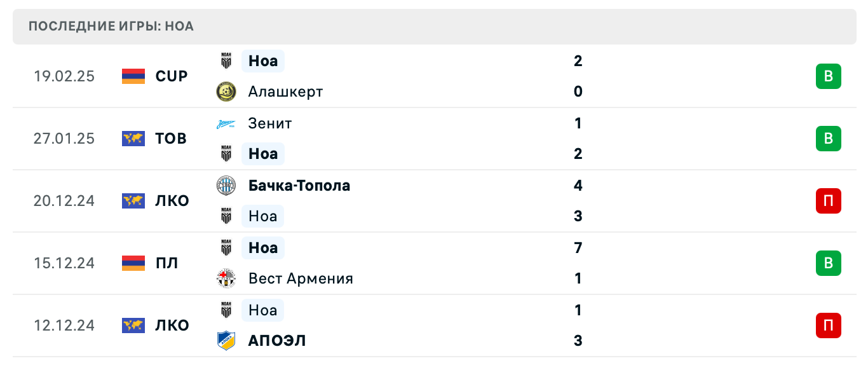
Task: Click the highlighted Ноа name in the АПОЭЛ match
Action: [262, 310]
